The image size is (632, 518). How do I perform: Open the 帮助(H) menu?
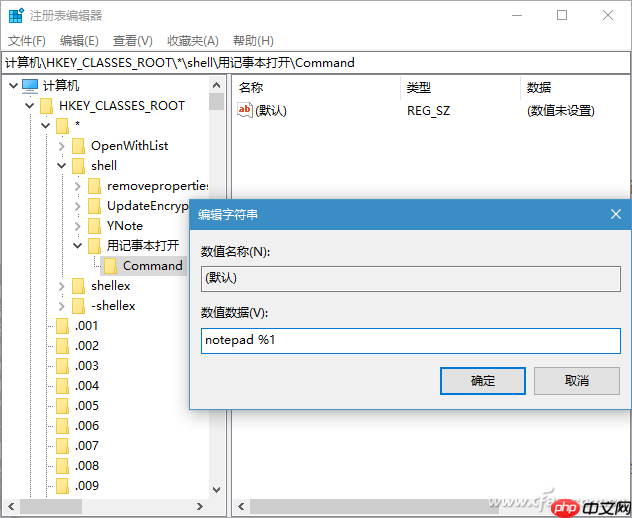[253, 41]
